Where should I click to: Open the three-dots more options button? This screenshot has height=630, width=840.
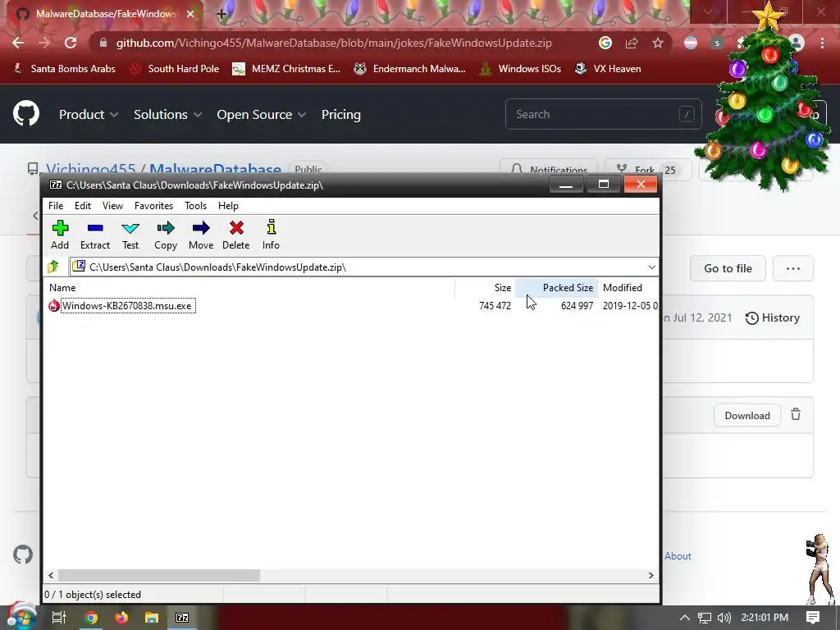coord(793,268)
